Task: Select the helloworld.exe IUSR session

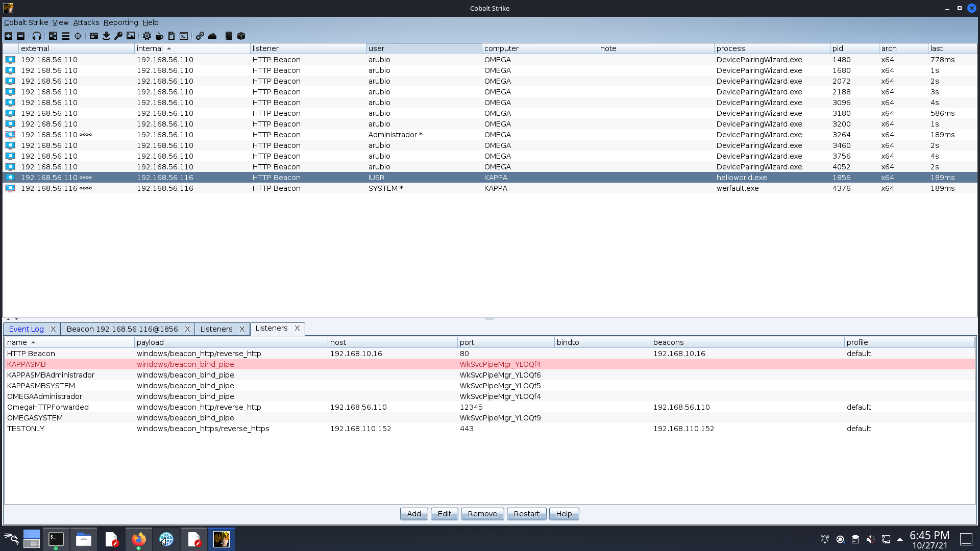Action: coord(490,178)
